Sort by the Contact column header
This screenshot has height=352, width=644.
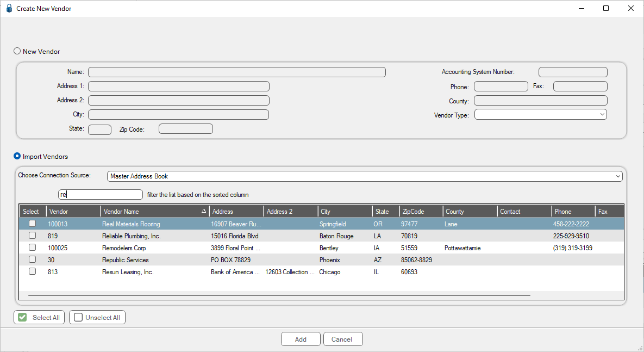[x=524, y=212]
